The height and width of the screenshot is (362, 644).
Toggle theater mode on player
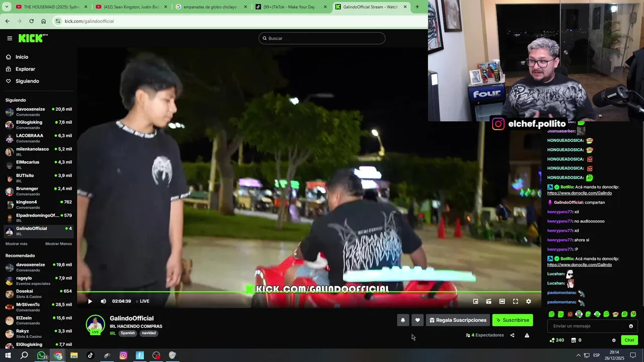(502, 301)
